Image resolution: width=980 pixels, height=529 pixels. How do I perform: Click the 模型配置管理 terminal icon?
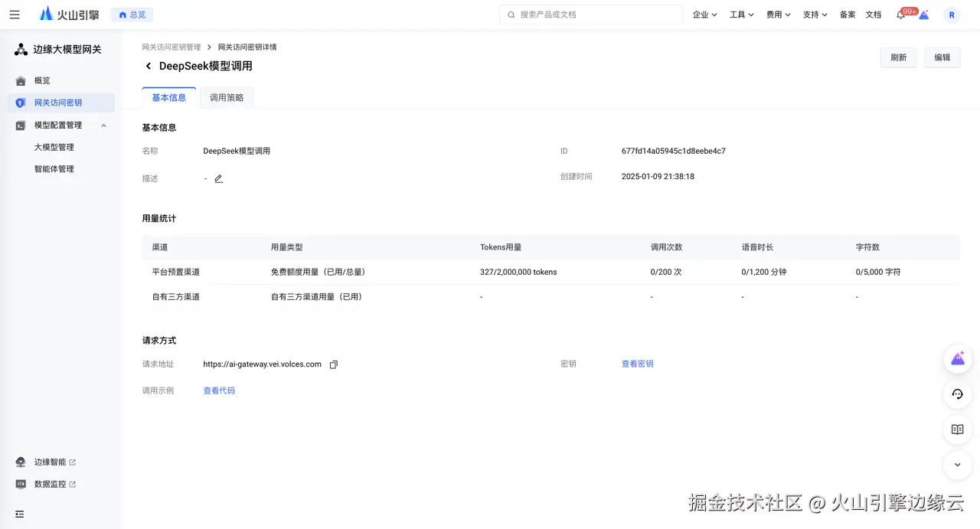(21, 125)
